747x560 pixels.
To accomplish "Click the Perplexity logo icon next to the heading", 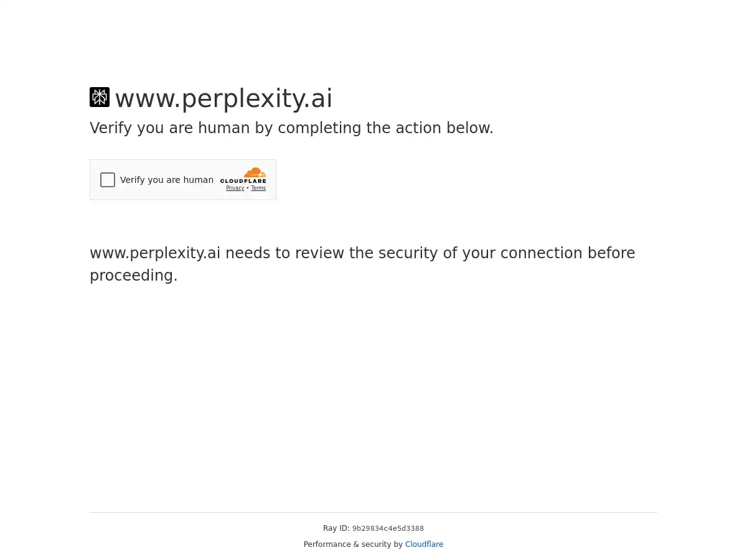I will [x=100, y=97].
